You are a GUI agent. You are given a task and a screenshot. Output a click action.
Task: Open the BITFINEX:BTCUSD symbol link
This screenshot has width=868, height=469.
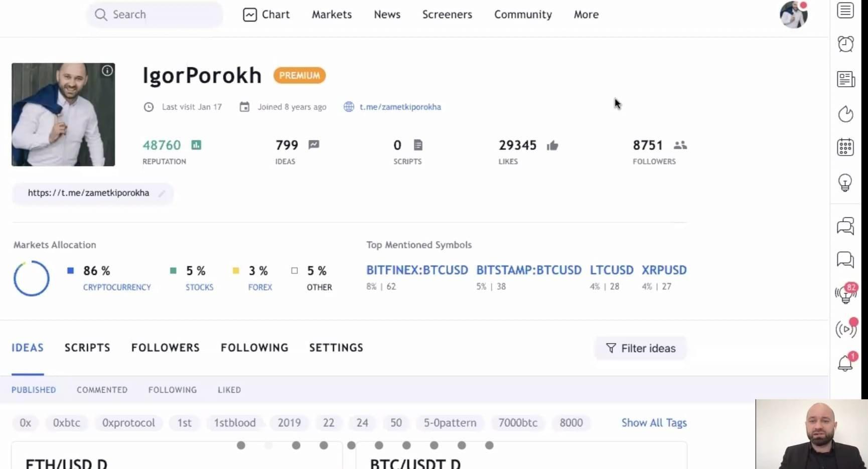pos(417,270)
